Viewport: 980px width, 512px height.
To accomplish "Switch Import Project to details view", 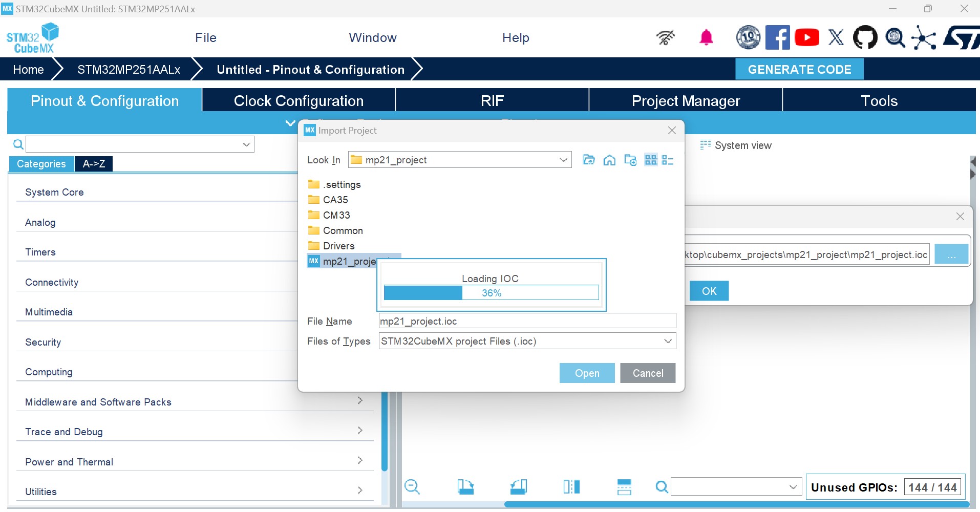I will 668,160.
